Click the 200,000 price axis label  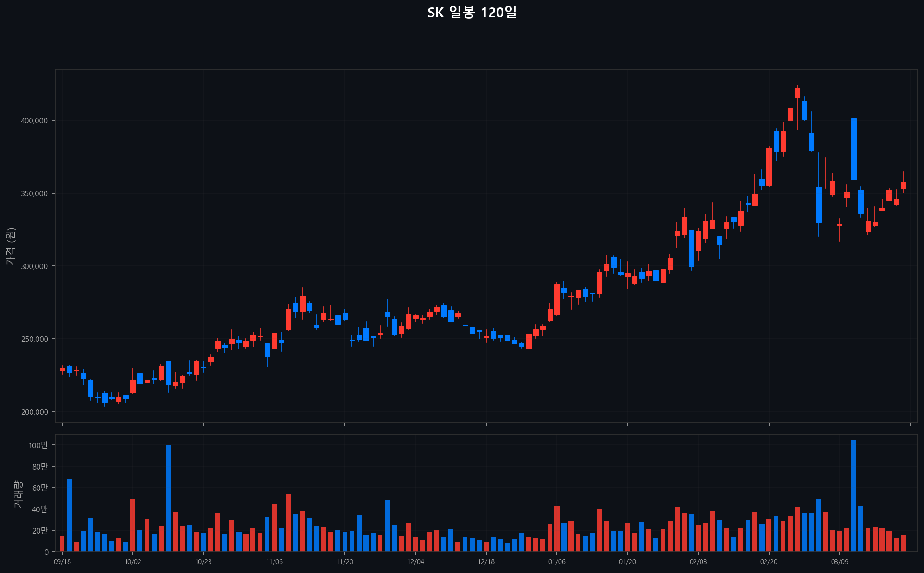click(x=34, y=412)
